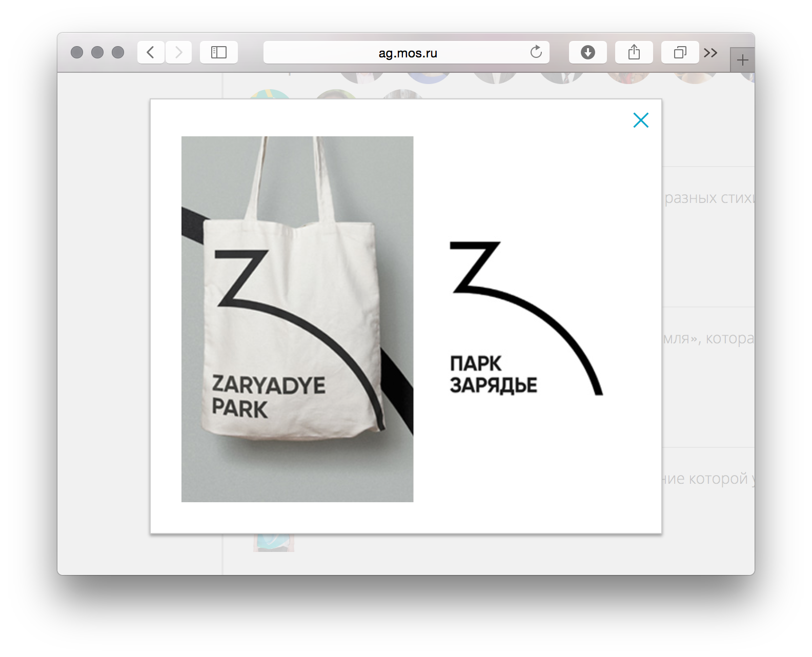Enter full screen with the zoom button
Viewport: 812px width, 657px height.
118,52
